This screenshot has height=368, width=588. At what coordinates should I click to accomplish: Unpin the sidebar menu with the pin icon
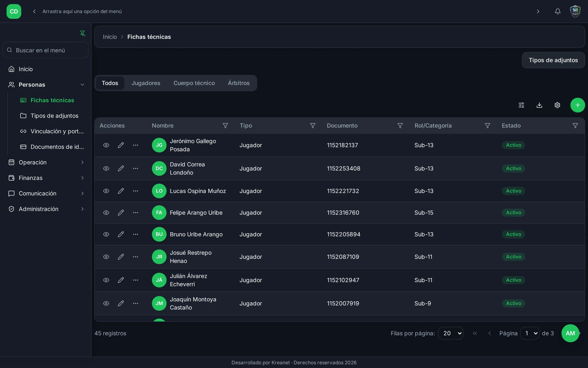(x=83, y=33)
